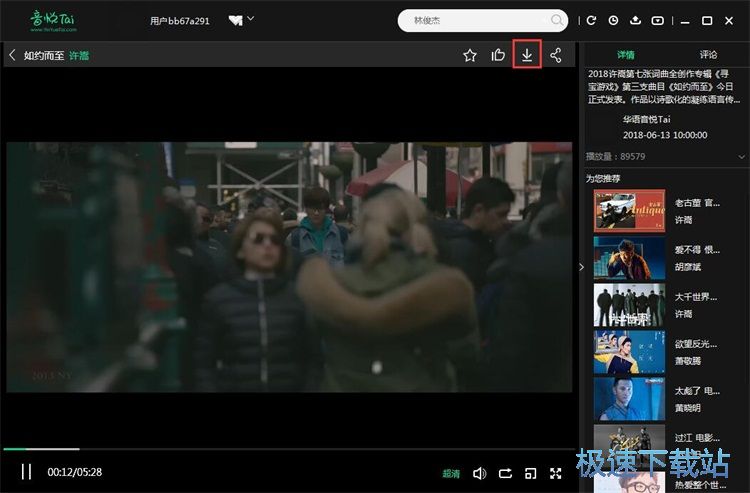Click artist 萧敬腾 under 欲望反光
Screen dimensions: 750x493
point(687,361)
